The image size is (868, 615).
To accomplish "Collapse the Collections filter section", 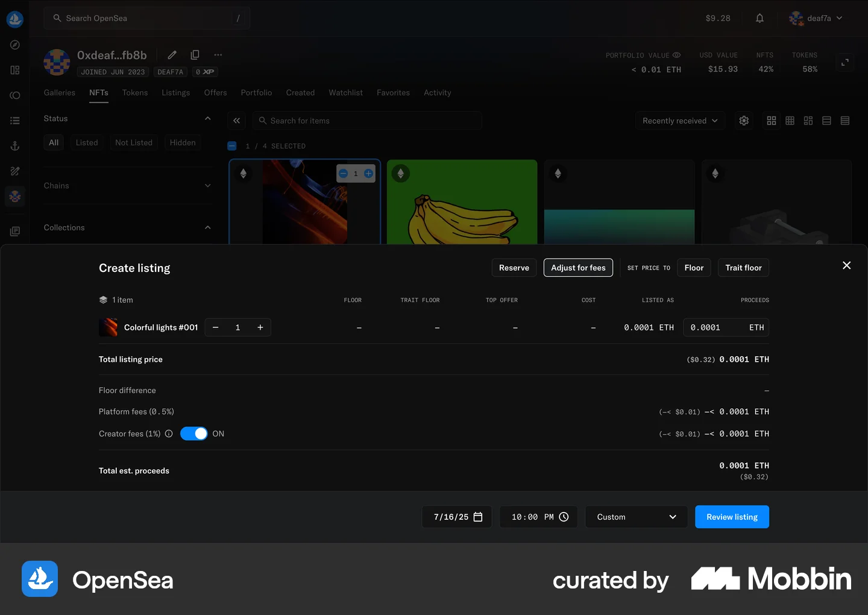I will [207, 227].
